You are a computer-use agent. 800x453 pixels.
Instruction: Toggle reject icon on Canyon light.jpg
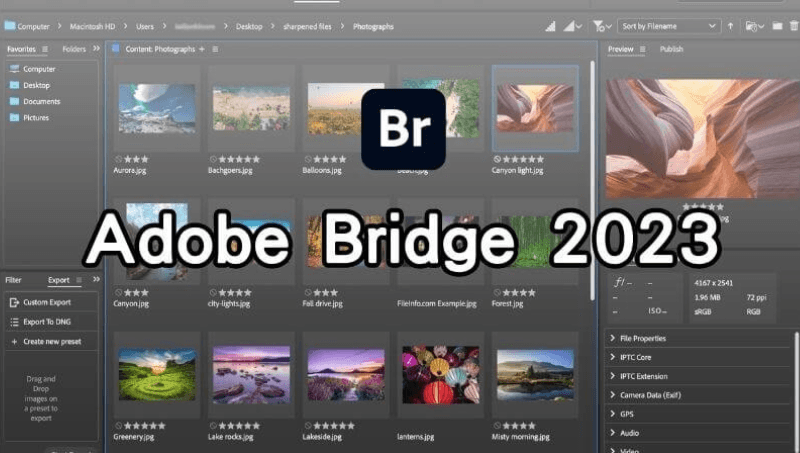497,159
